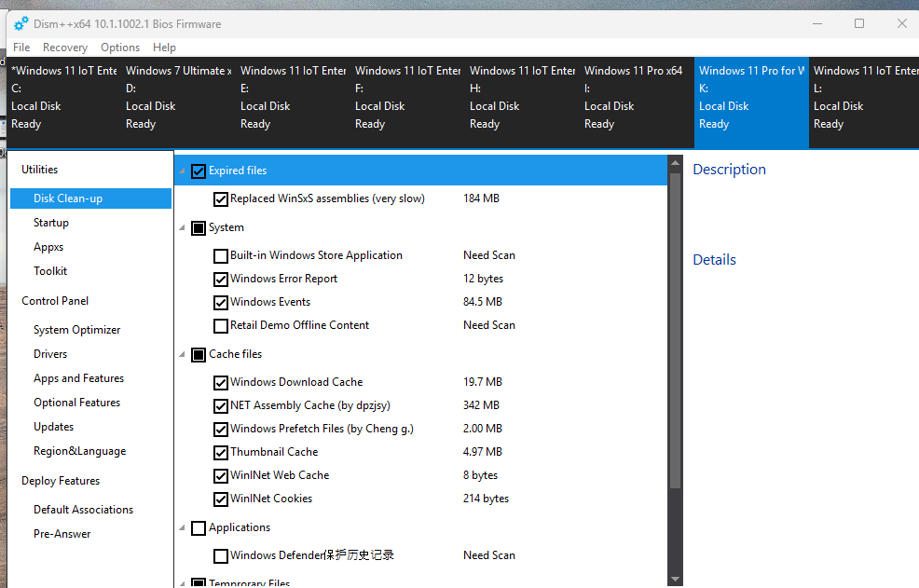The height and width of the screenshot is (588, 919).
Task: Open the Toolkit section
Action: (x=50, y=271)
